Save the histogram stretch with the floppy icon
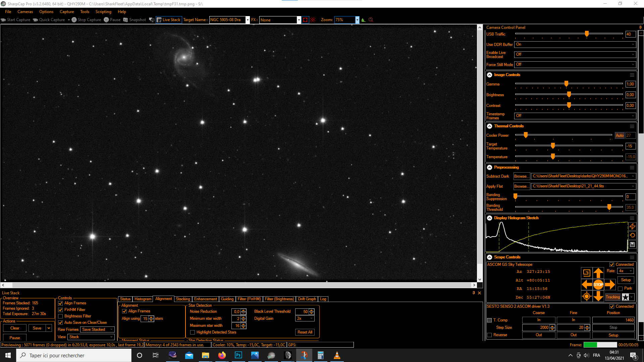644x362 pixels. tap(632, 244)
